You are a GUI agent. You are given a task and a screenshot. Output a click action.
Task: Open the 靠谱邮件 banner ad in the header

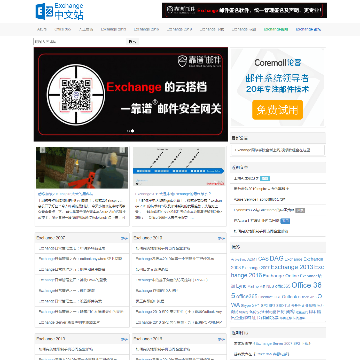(x=244, y=10)
